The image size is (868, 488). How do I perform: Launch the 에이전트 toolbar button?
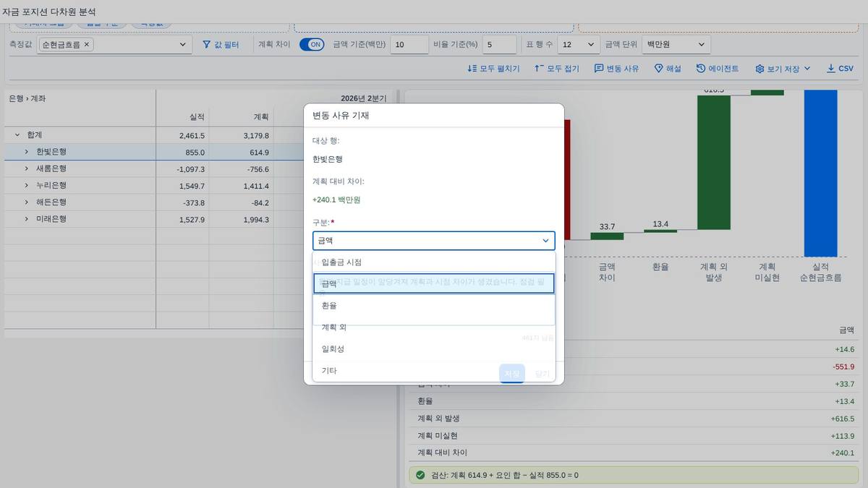718,69
